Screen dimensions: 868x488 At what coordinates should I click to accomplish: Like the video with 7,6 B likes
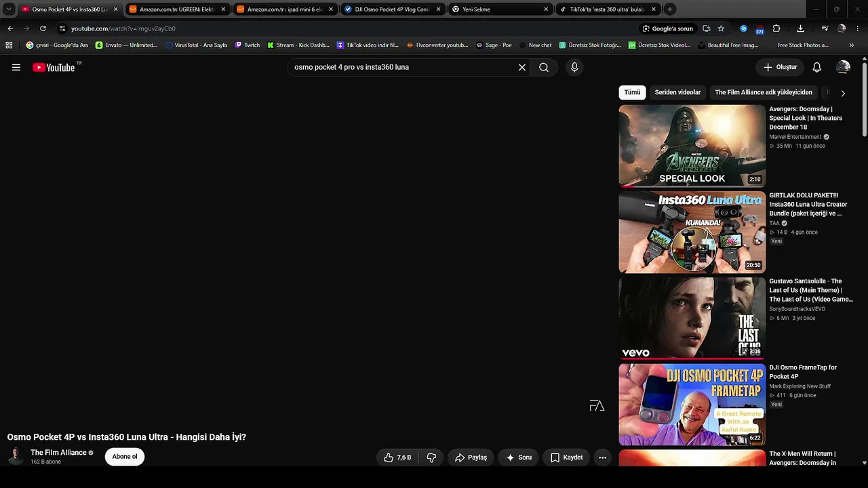397,457
